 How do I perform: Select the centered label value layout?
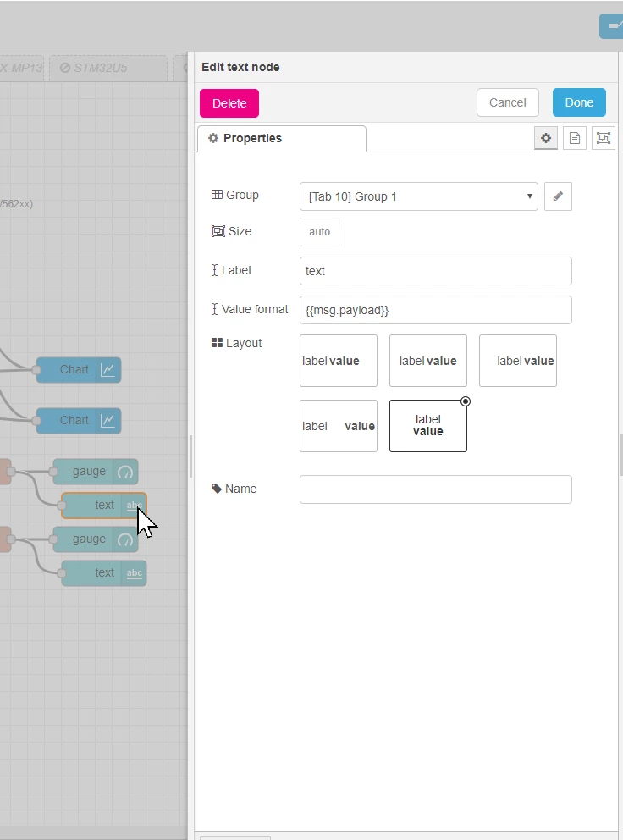428,361
